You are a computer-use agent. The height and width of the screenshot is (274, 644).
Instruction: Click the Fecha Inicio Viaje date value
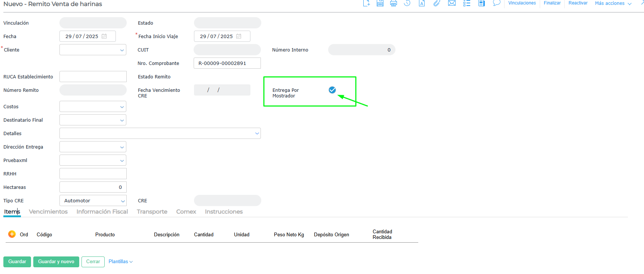click(216, 36)
